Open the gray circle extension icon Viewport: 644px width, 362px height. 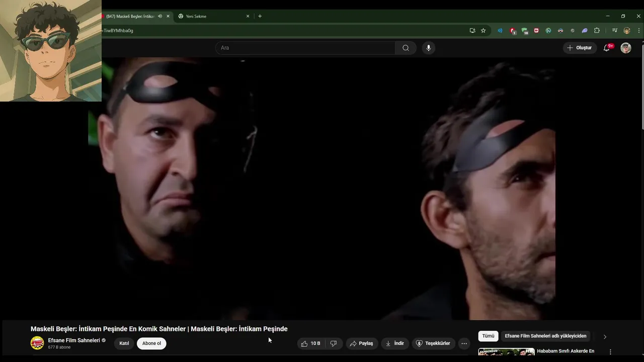[573, 31]
